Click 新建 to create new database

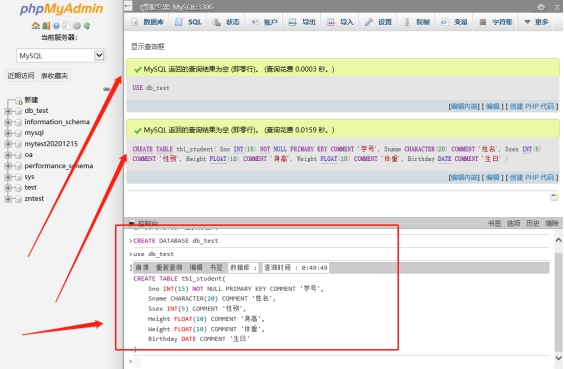[31, 100]
